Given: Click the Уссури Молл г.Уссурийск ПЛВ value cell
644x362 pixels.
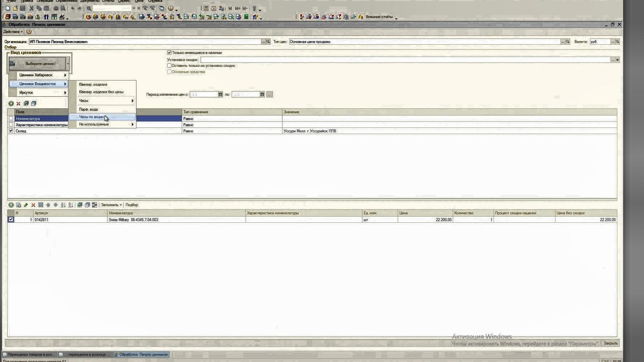Looking at the screenshot, I should [449, 131].
